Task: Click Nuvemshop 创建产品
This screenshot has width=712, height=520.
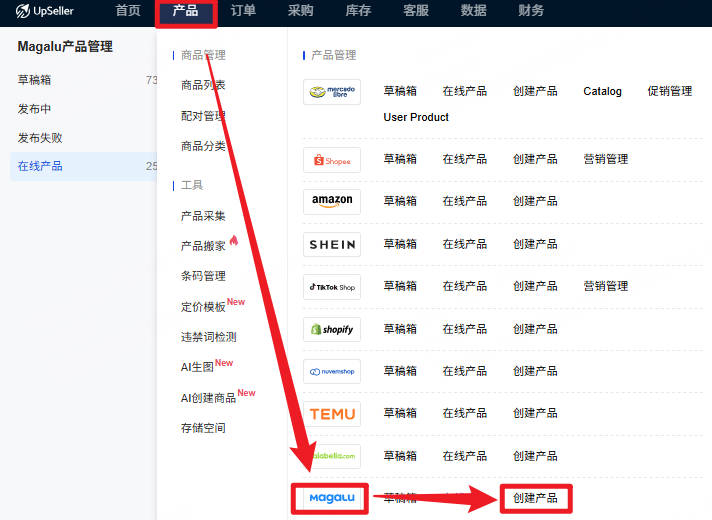Action: click(535, 371)
